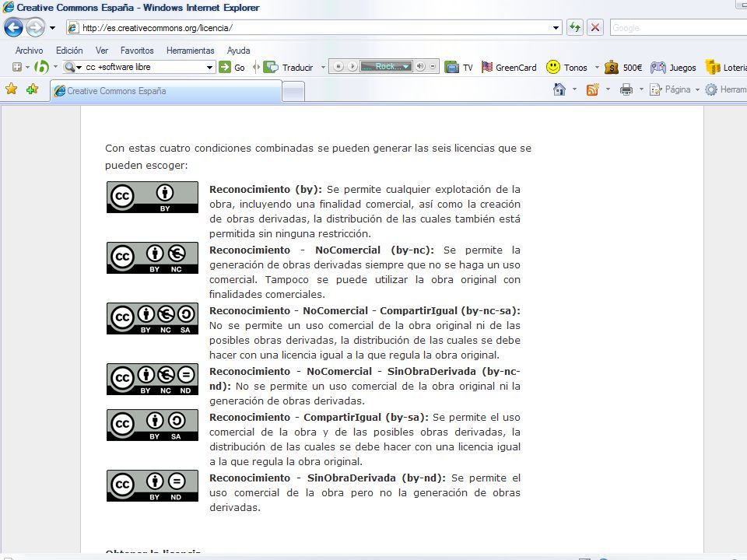Open the Edición menu
This screenshot has height=560, width=747.
click(69, 50)
